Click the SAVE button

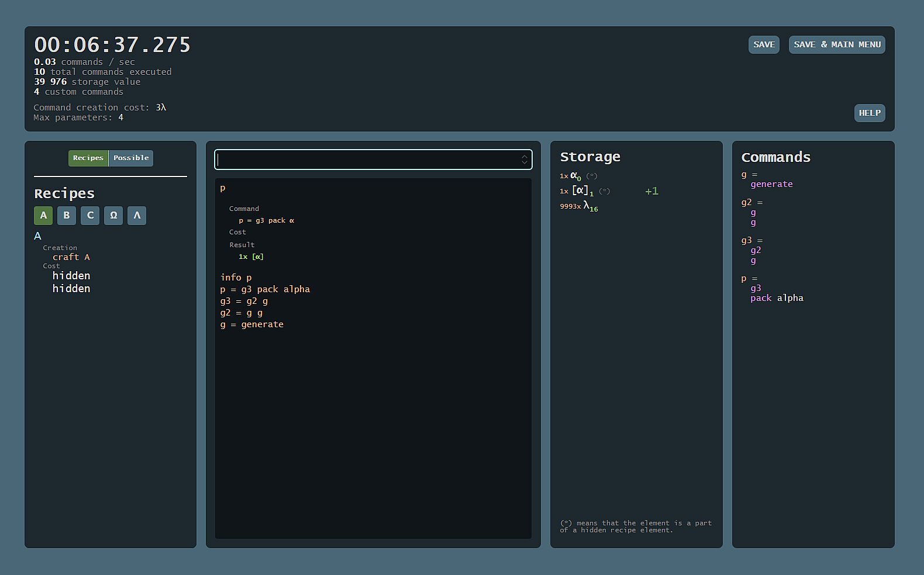764,45
